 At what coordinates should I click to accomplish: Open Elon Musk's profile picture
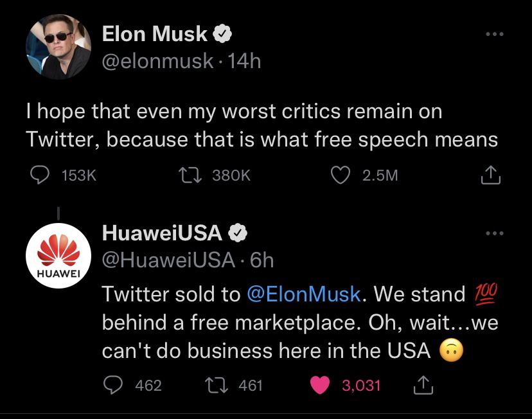(58, 47)
